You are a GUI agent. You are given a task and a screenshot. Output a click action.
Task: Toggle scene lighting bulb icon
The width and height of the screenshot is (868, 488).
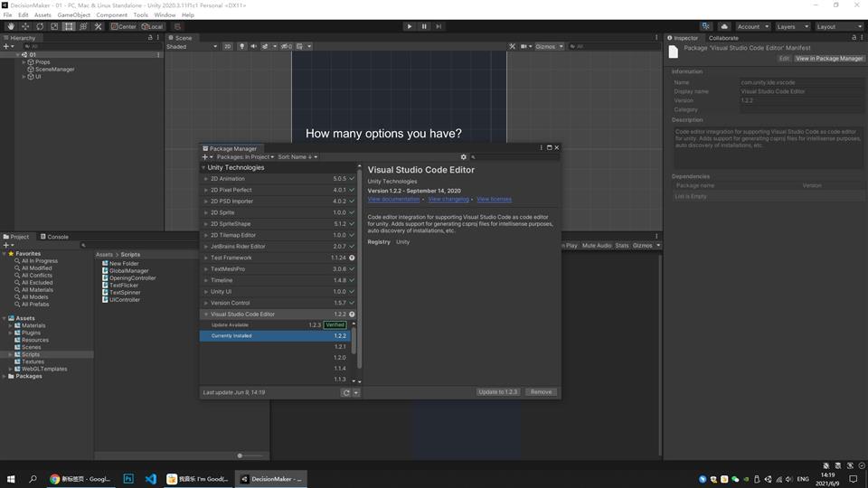[x=242, y=46]
